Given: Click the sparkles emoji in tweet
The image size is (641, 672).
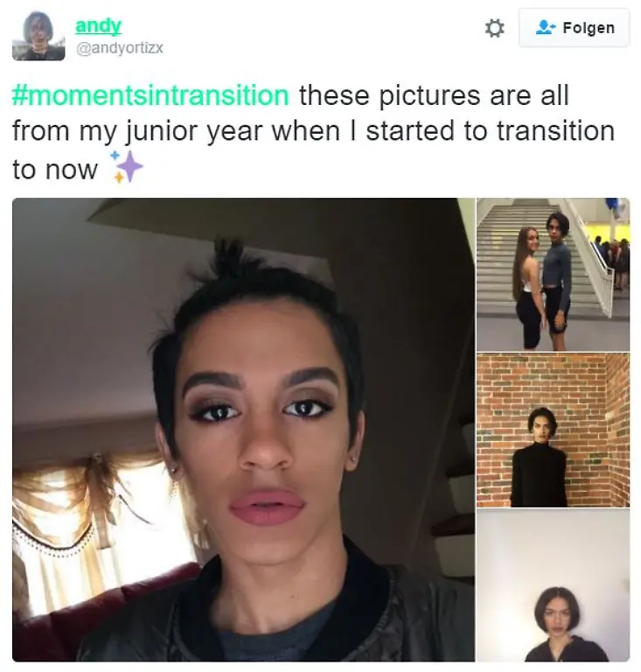Looking at the screenshot, I should pyautogui.click(x=126, y=167).
